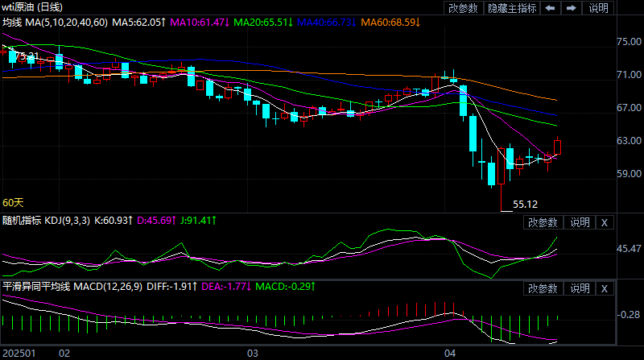Open 说明 for the KDJ indicator
The width and height of the screenshot is (644, 360).
(580, 222)
